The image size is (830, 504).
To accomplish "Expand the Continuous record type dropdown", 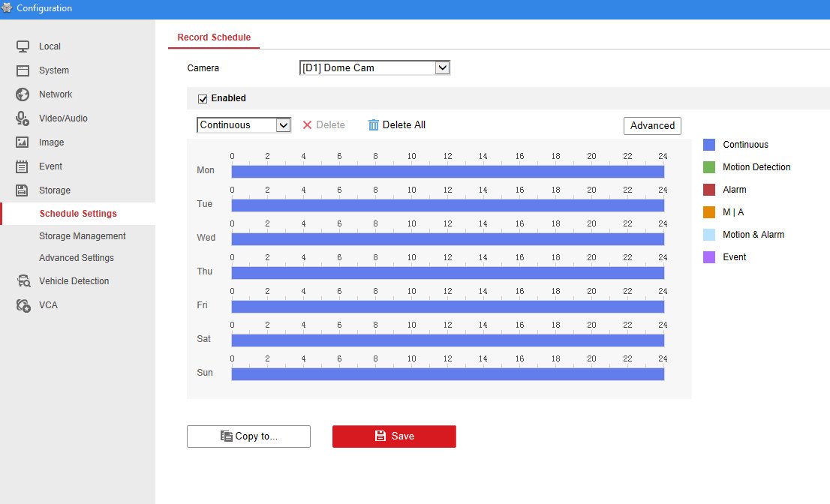I will coord(244,125).
